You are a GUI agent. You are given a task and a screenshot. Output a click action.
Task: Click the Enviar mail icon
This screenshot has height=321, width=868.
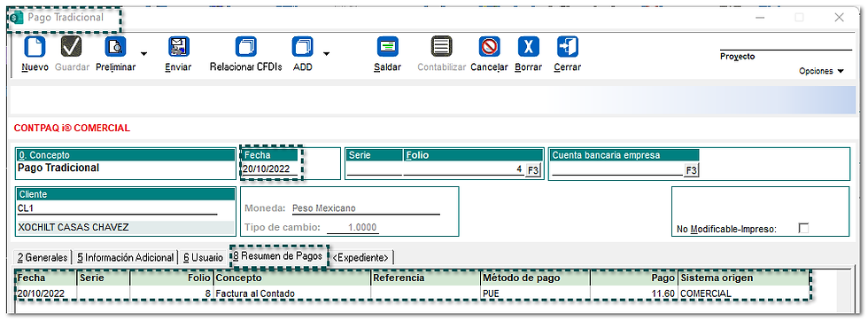(179, 47)
